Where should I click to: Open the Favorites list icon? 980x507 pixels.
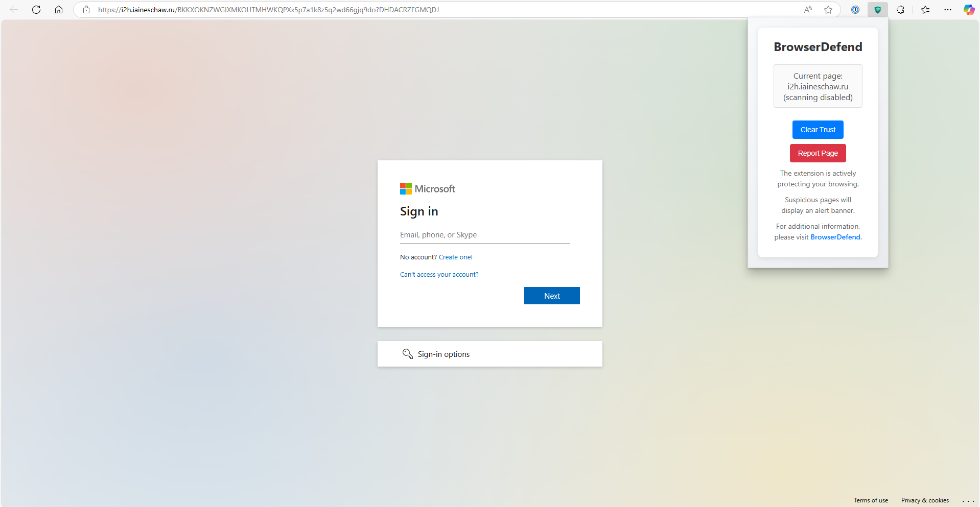pyautogui.click(x=925, y=10)
